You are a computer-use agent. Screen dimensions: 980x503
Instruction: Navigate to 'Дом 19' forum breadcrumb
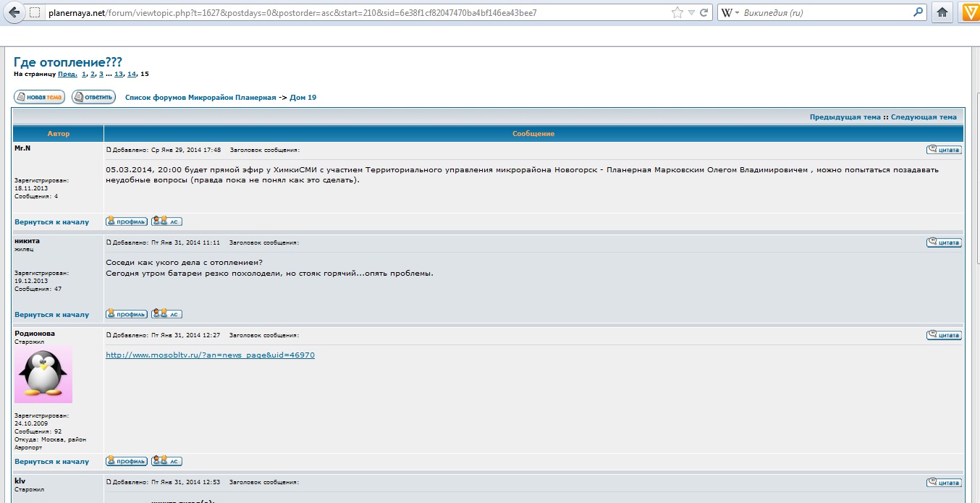point(303,97)
